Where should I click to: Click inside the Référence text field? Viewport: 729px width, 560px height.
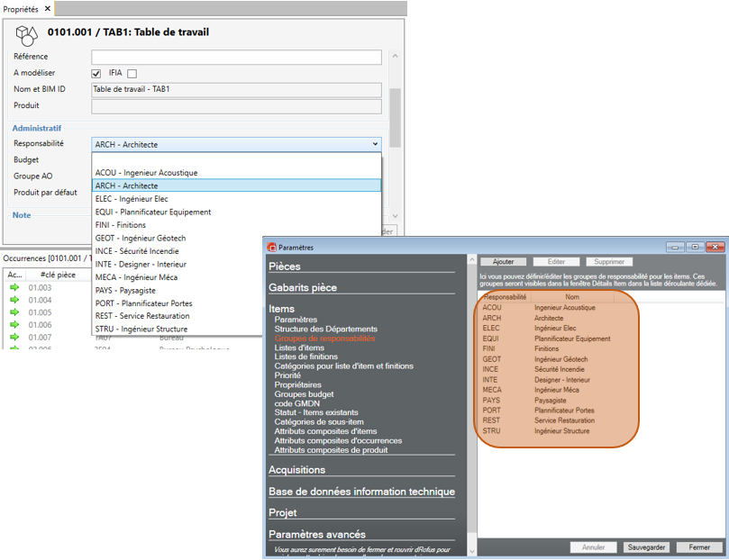coord(236,58)
